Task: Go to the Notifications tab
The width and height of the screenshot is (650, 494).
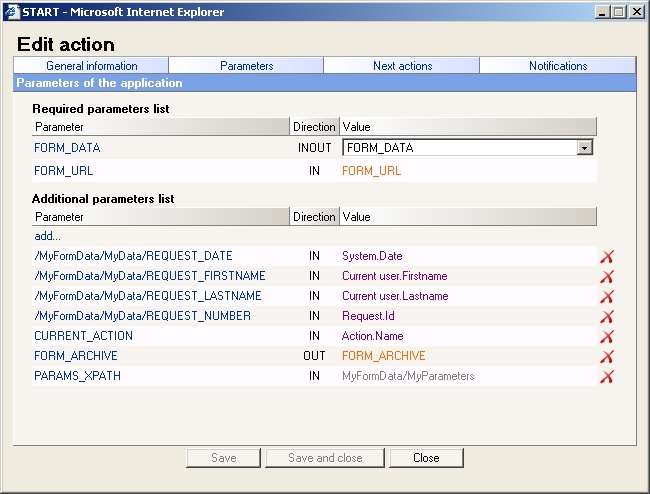Action: 558,66
